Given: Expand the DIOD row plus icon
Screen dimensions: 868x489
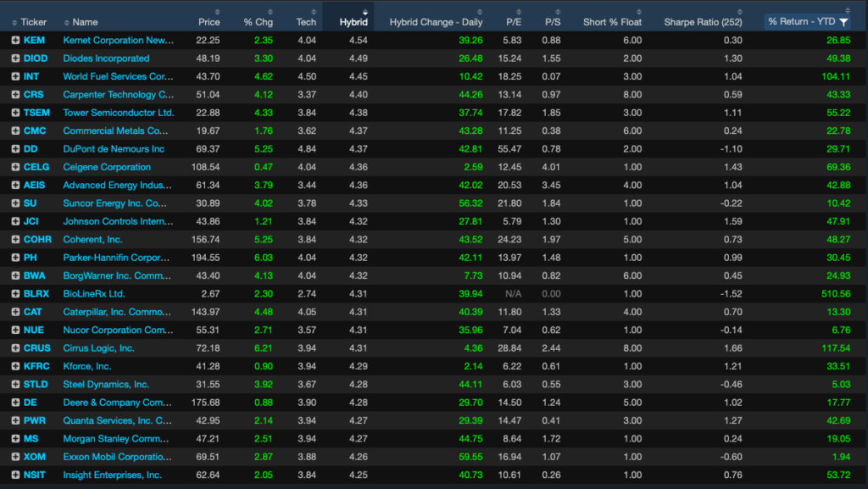Looking at the screenshot, I should (15, 58).
